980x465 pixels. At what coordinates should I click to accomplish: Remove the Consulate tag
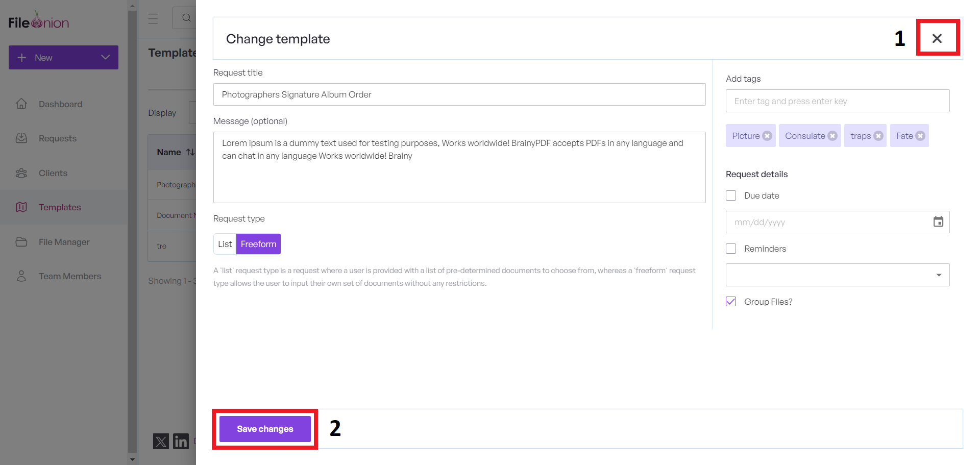(832, 136)
